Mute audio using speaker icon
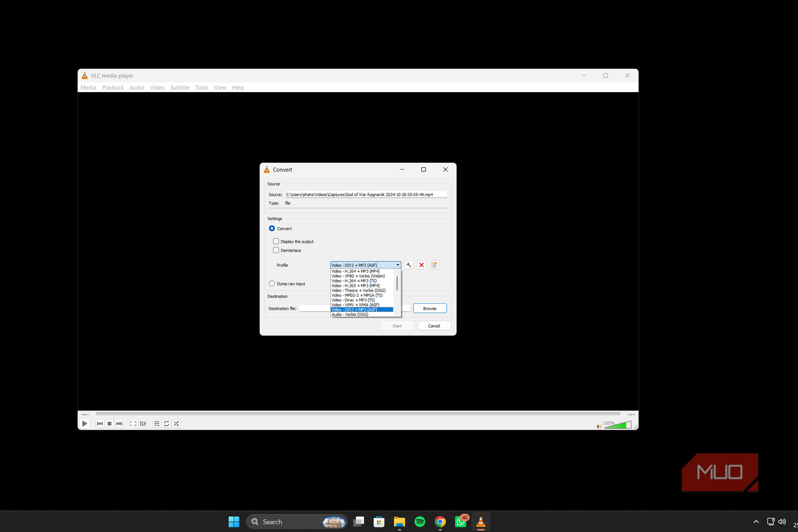 [x=599, y=426]
